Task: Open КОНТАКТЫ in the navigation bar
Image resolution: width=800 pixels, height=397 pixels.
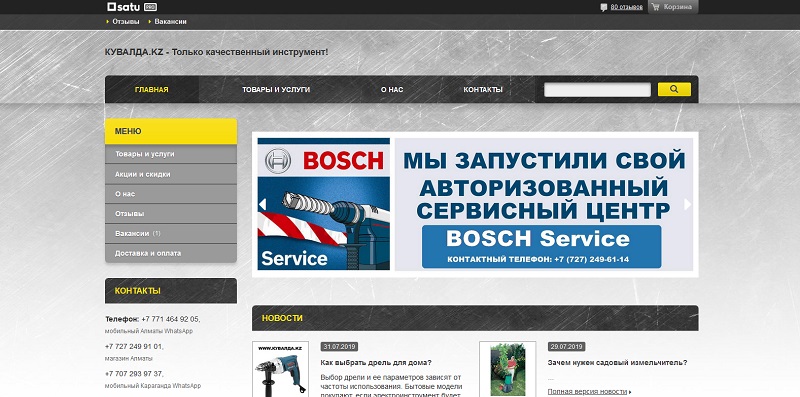Action: (x=483, y=89)
